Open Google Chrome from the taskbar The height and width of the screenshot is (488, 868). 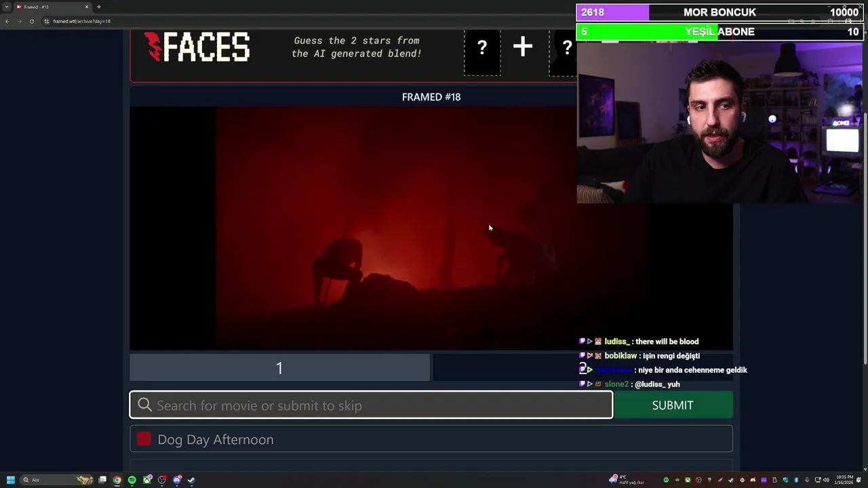(x=117, y=480)
